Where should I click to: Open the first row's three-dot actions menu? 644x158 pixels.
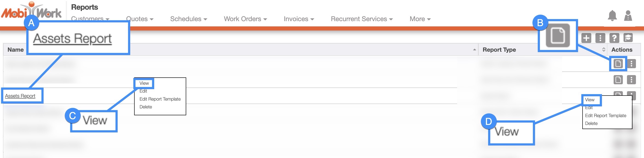[x=631, y=64]
